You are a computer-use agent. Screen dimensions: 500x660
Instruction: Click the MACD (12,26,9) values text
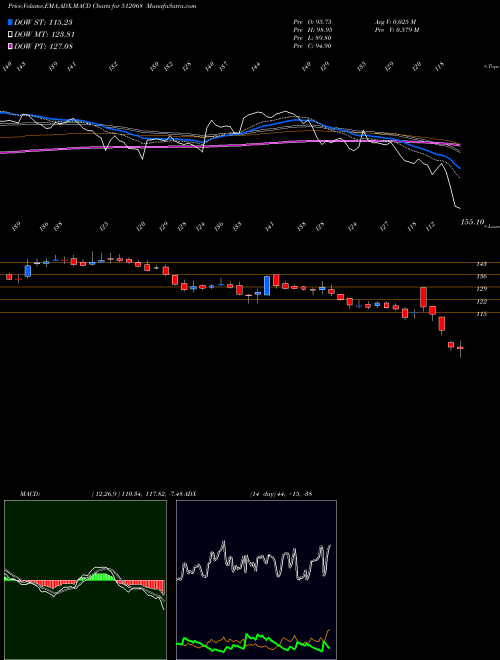coord(137,494)
